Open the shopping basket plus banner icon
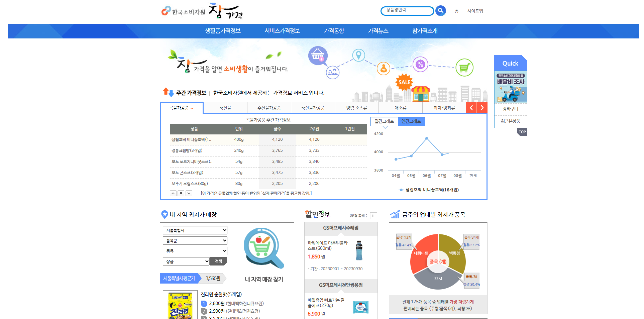This screenshot has height=319, width=644. click(x=318, y=56)
